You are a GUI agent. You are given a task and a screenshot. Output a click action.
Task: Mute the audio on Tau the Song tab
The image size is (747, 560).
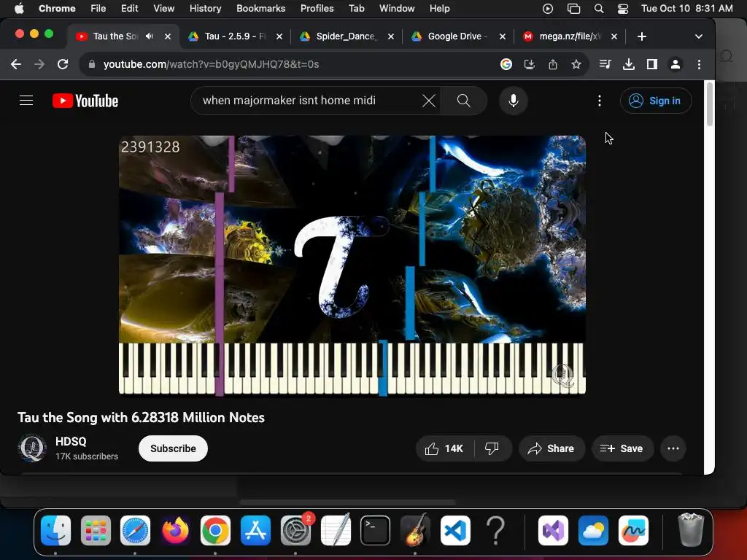[150, 36]
